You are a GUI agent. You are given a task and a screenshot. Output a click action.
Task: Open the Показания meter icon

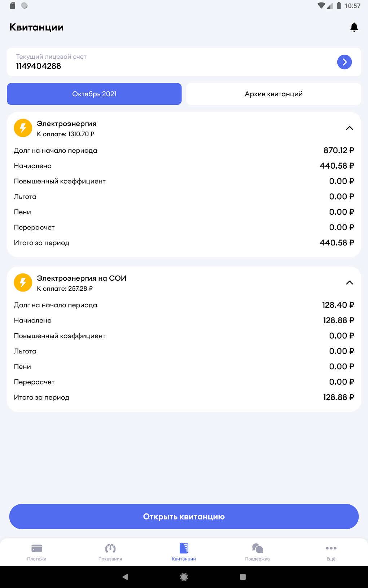[110, 548]
